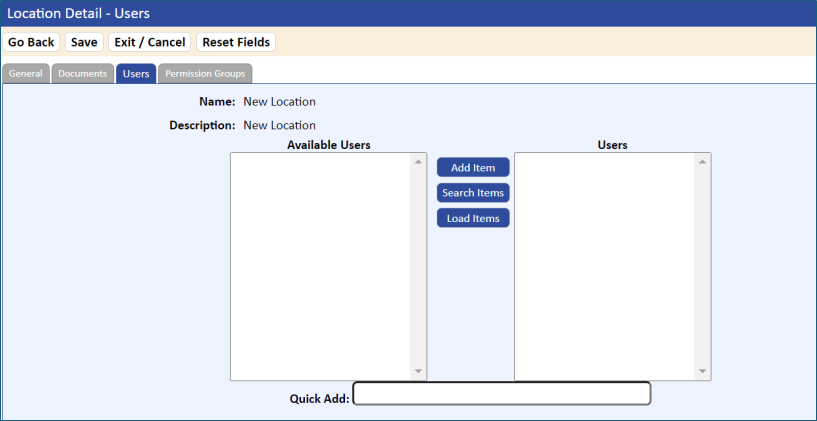Click the 'Description:' label
The width and height of the screenshot is (817, 421).
203,126
